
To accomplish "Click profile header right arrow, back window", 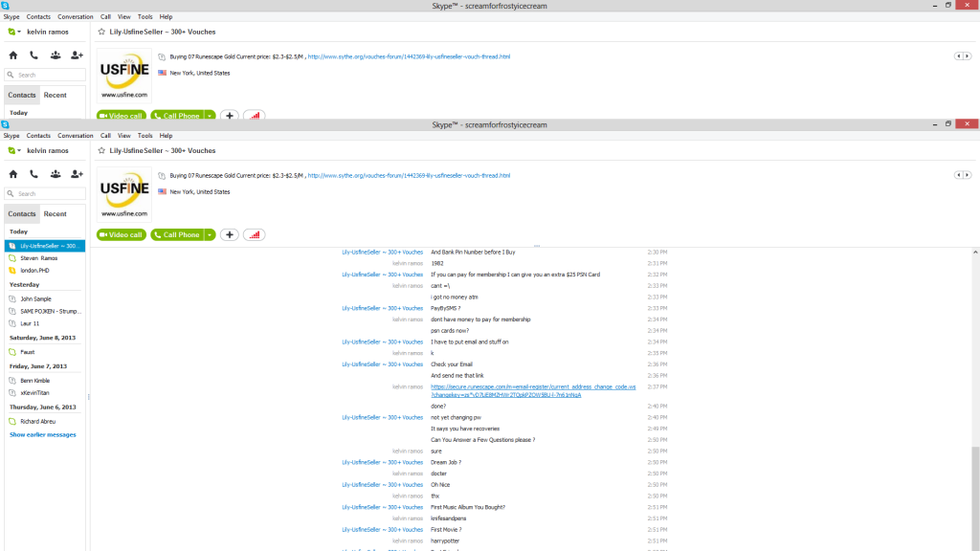I will click(968, 56).
